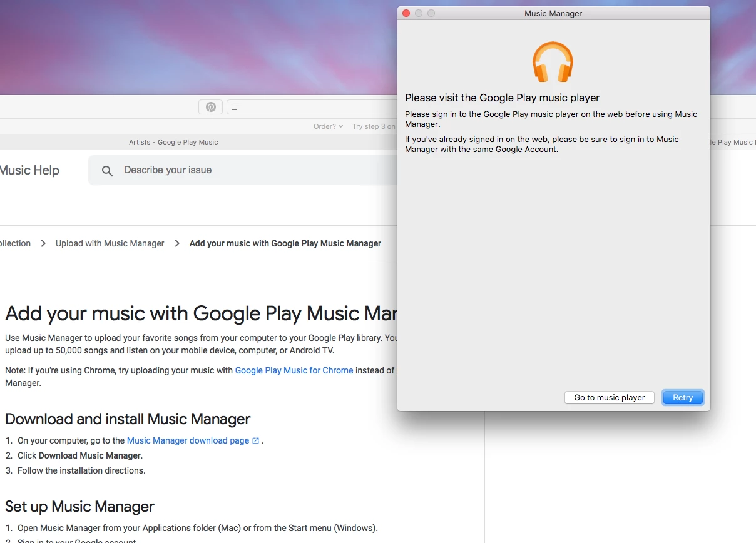
Task: Click the Describe your issue search field
Action: 244,170
